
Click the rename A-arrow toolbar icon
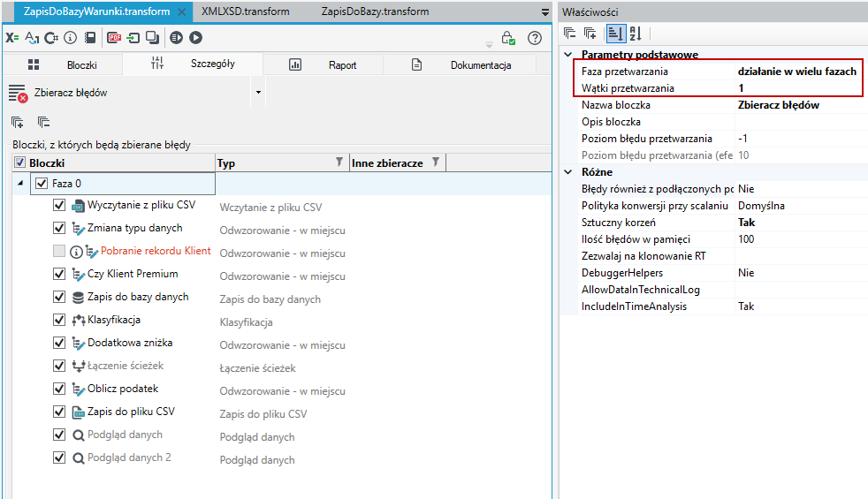click(32, 38)
